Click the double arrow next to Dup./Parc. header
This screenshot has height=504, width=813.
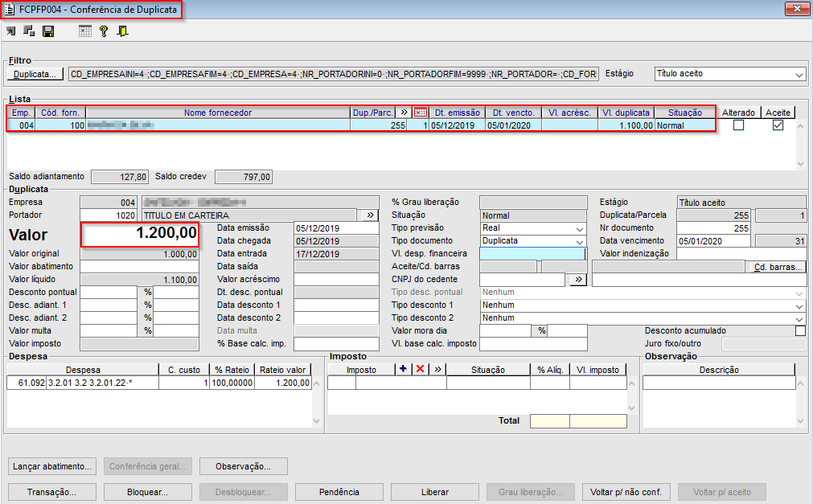pyautogui.click(x=404, y=112)
